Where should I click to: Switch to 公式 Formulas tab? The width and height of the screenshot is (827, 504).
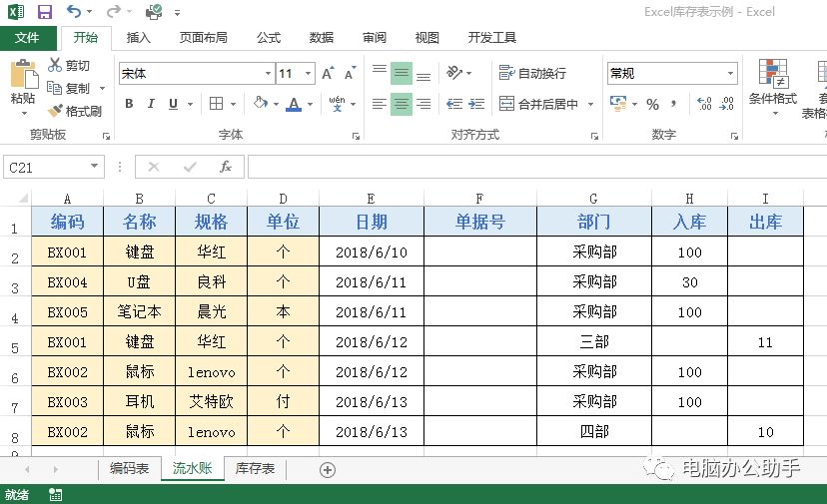point(269,38)
